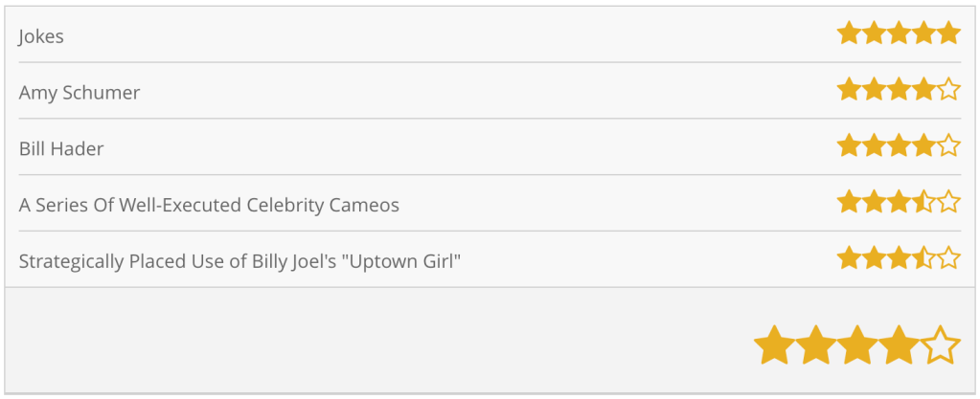
Task: Click the first large star in overall rating
Action: click(774, 345)
